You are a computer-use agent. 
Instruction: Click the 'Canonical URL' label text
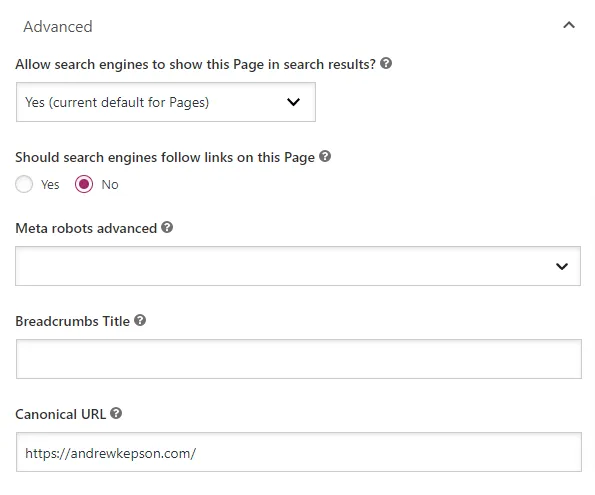(x=61, y=414)
